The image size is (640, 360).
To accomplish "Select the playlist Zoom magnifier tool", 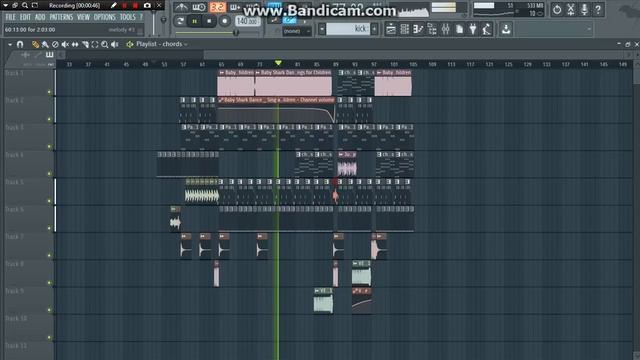I will 104,44.
